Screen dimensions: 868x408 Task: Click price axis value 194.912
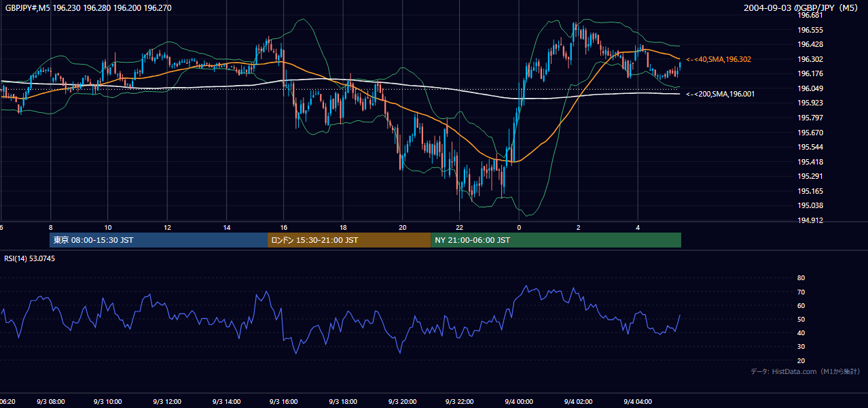pos(810,220)
